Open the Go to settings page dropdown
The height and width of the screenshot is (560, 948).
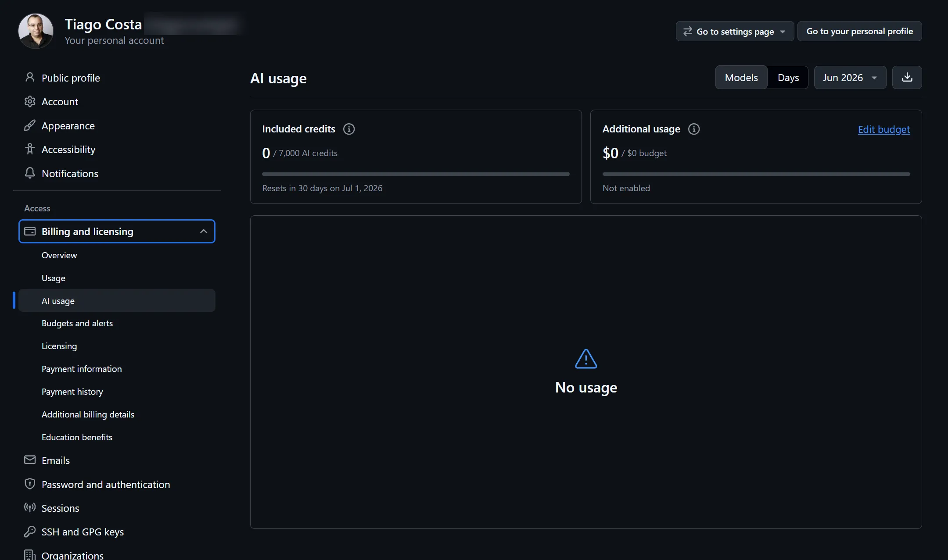pyautogui.click(x=735, y=31)
